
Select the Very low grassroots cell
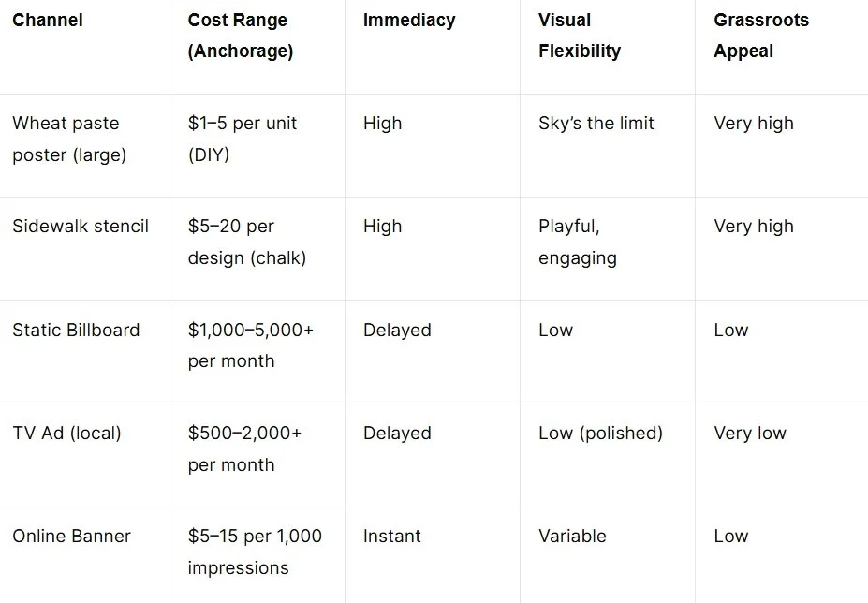[749, 433]
